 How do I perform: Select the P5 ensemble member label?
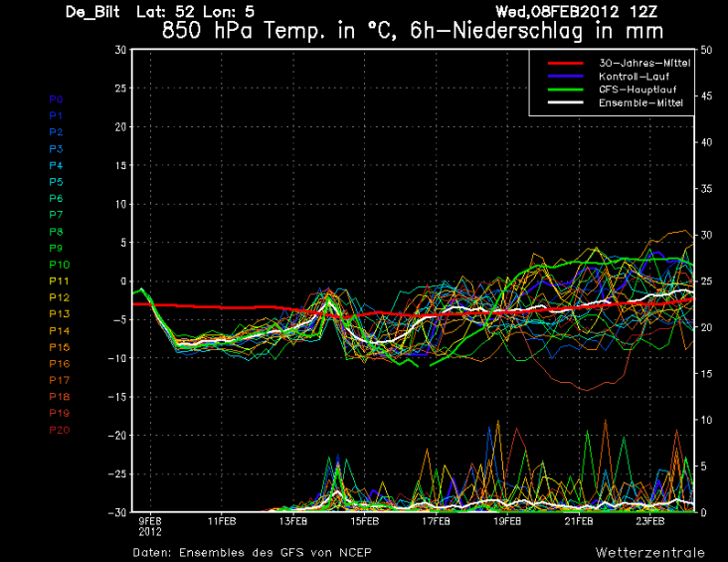tap(56, 182)
